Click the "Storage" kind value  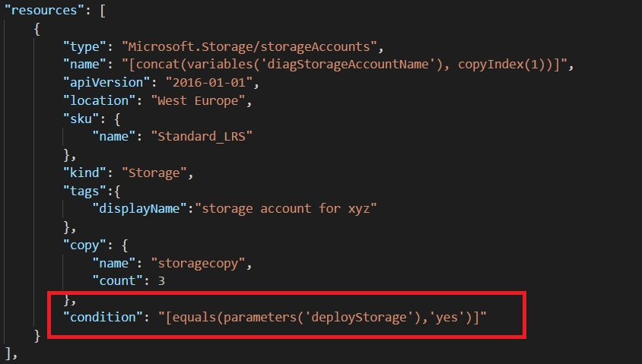(x=154, y=173)
